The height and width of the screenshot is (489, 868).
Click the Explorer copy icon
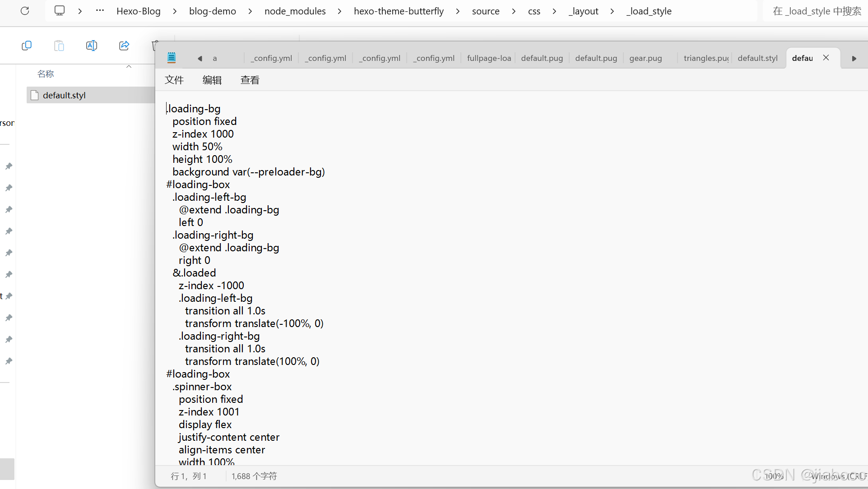click(27, 46)
